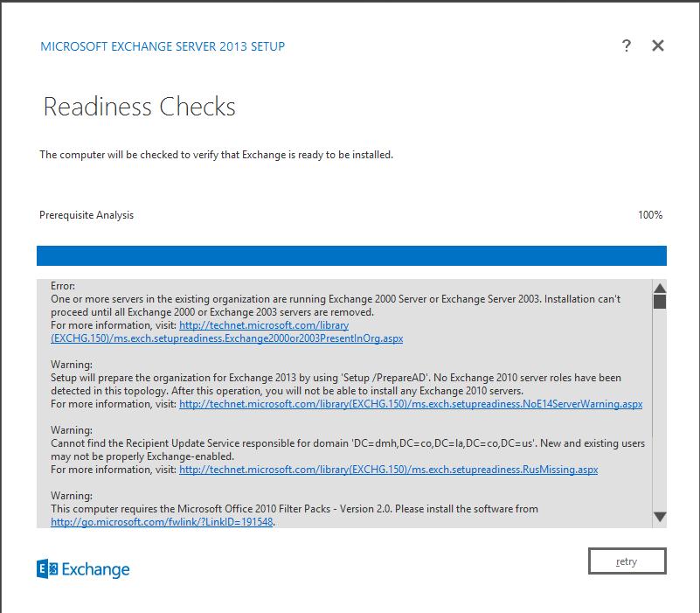Screen dimensions: 700x613
Task: Open the Exchange2000or2003PresentInOrg.aspx link
Action: (x=227, y=332)
